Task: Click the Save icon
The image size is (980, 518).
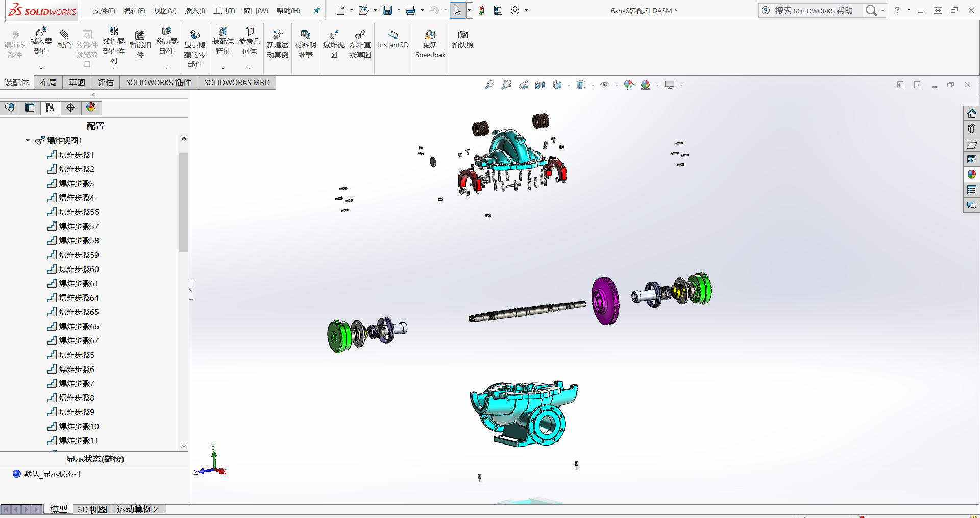Action: [387, 10]
